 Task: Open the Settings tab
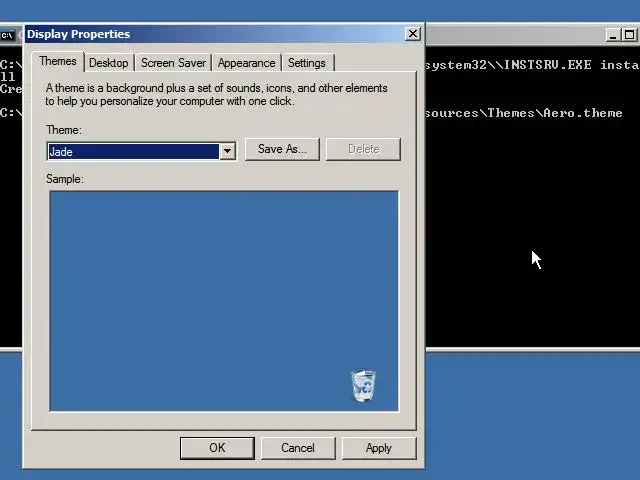(307, 63)
